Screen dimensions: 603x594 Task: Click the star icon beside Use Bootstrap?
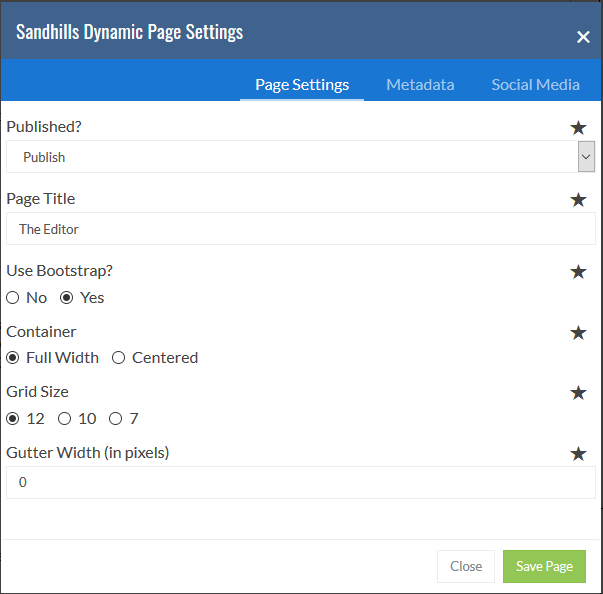(578, 272)
